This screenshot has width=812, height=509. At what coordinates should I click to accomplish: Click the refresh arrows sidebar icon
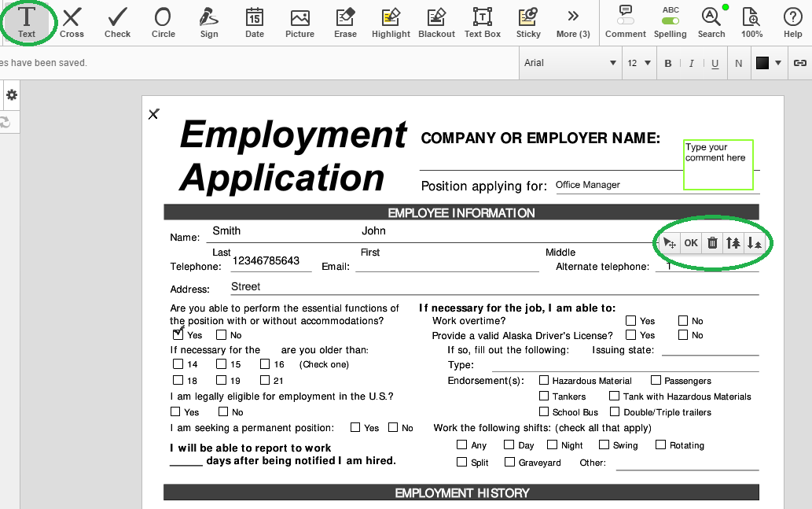point(6,122)
